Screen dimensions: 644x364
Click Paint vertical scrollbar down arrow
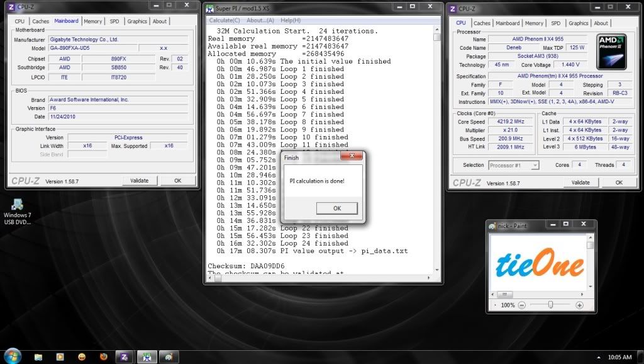click(591, 287)
